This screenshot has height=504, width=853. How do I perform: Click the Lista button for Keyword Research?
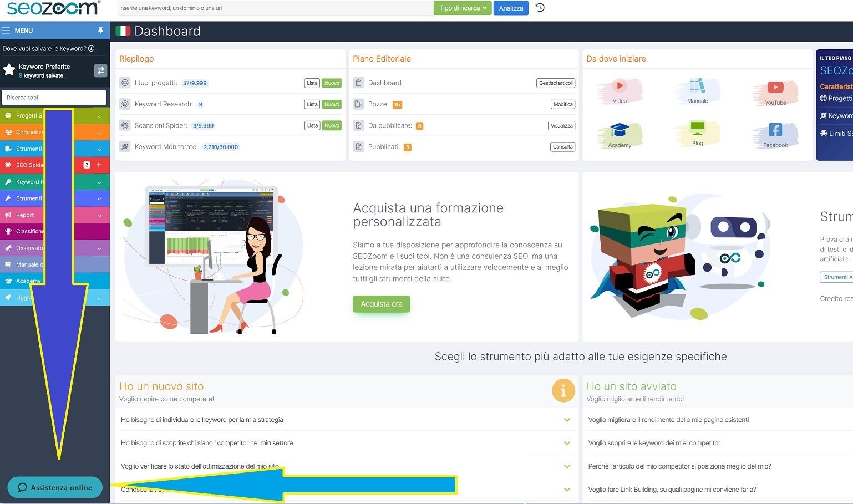pyautogui.click(x=312, y=104)
